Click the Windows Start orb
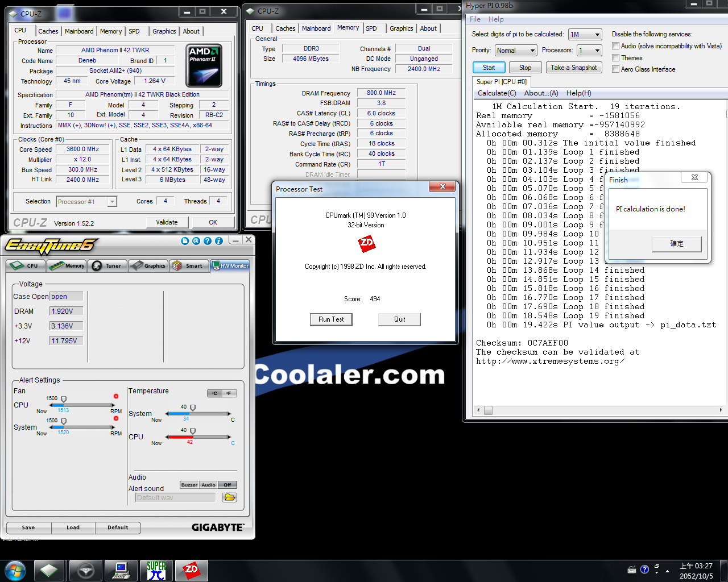Image resolution: width=728 pixels, height=582 pixels. point(15,570)
